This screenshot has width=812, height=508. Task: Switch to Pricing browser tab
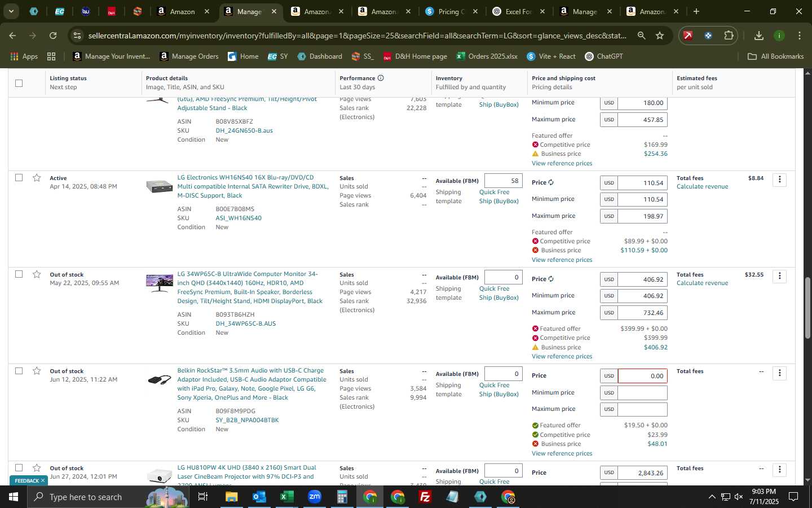tap(451, 11)
